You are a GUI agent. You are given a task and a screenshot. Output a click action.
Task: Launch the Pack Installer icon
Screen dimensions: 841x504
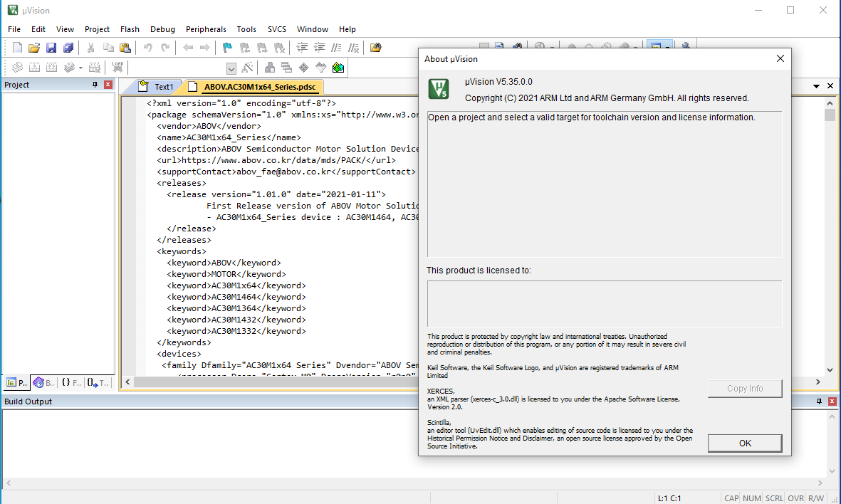click(338, 68)
